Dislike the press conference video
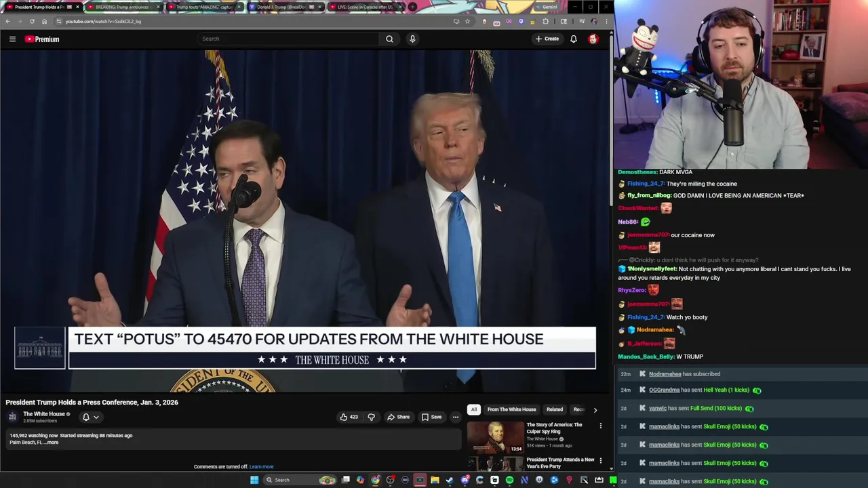868x488 pixels. tap(371, 417)
